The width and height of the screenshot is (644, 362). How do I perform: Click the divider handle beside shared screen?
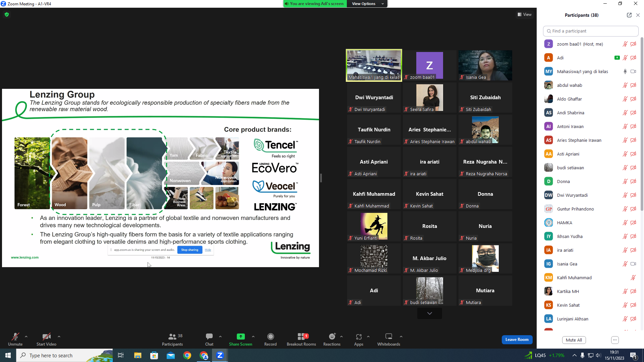[321, 178]
